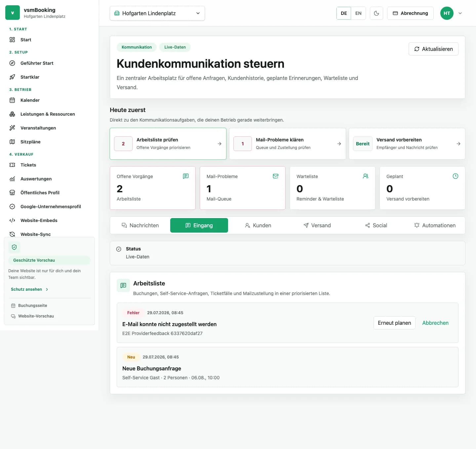Switch language to DE
This screenshot has height=449, width=476.
coord(344,13)
